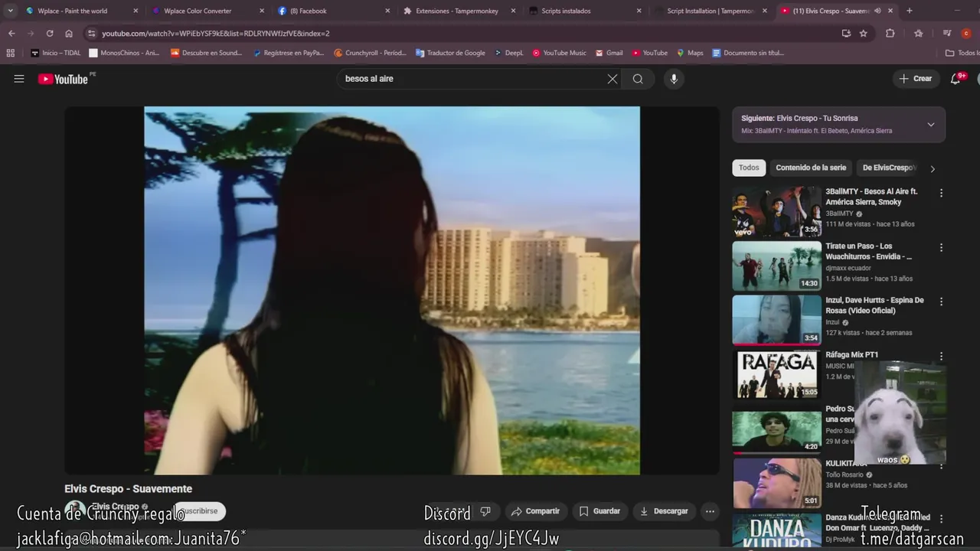Select the Todos filter chip
This screenshot has height=551, width=980.
(x=749, y=168)
